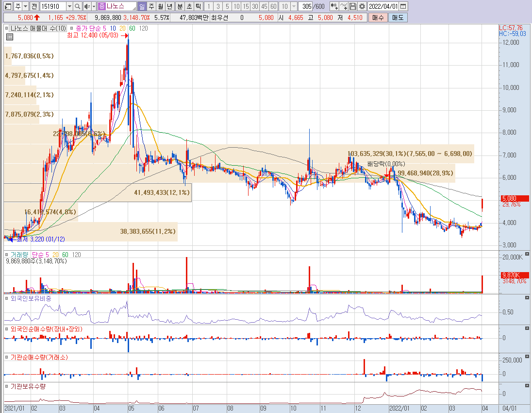This screenshot has width=532, height=413.
Task: Click the 나노스 매물대 수(10) label
Action: tap(38, 29)
